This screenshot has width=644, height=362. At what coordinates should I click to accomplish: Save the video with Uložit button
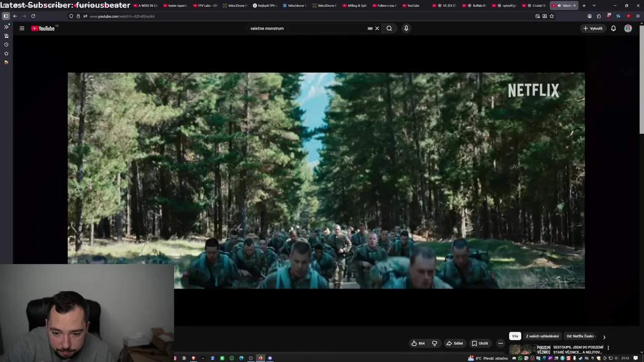point(479,343)
